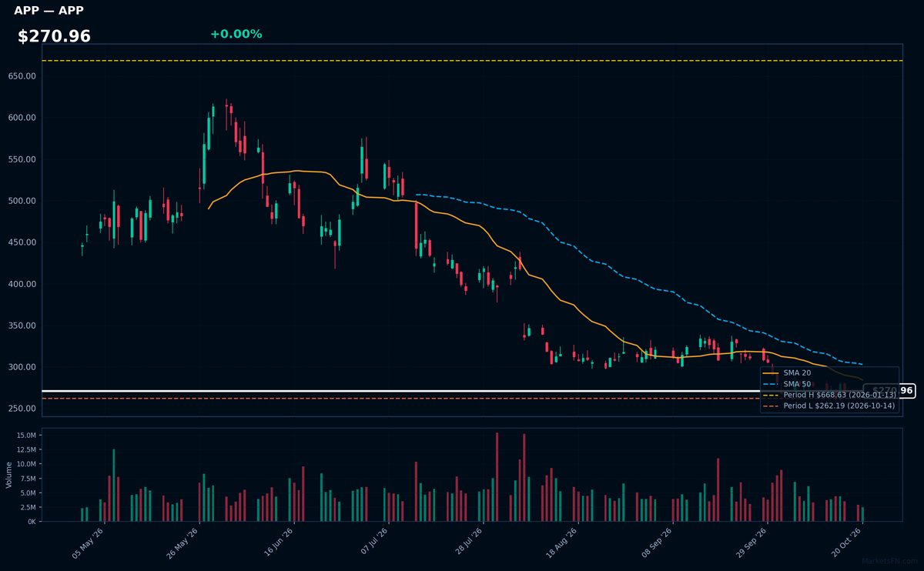The image size is (924, 571).
Task: Click the 18 Aug '26 date label
Action: tap(561, 543)
